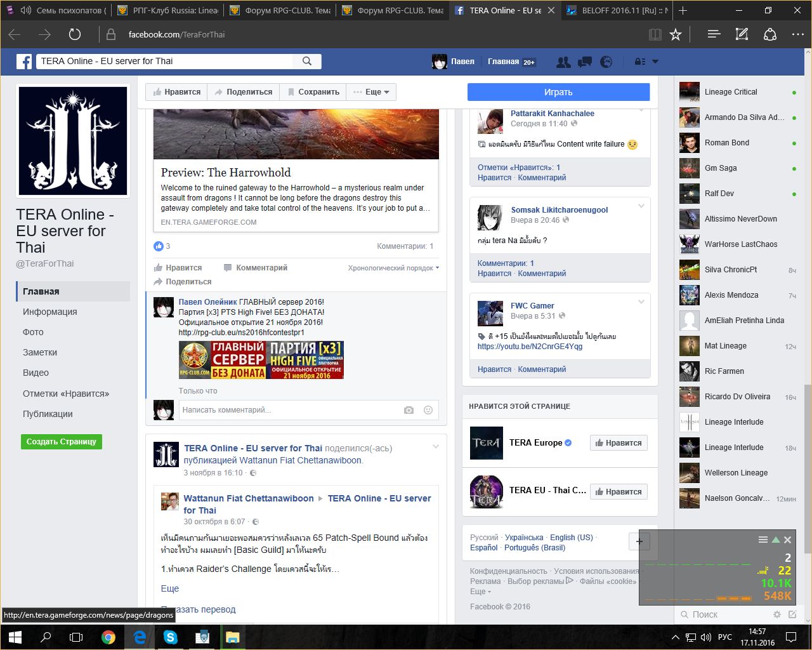This screenshot has width=812, height=650.
Task: Open options chevron on Somsak Likitcharoenugool post
Action: [641, 206]
